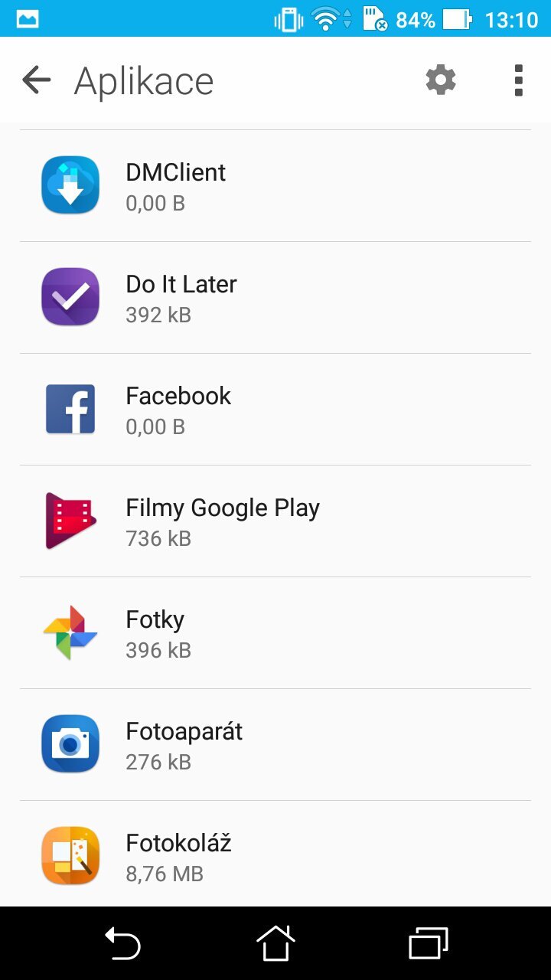Open the three-dot overflow menu
Screen dimensions: 551x980
click(518, 80)
